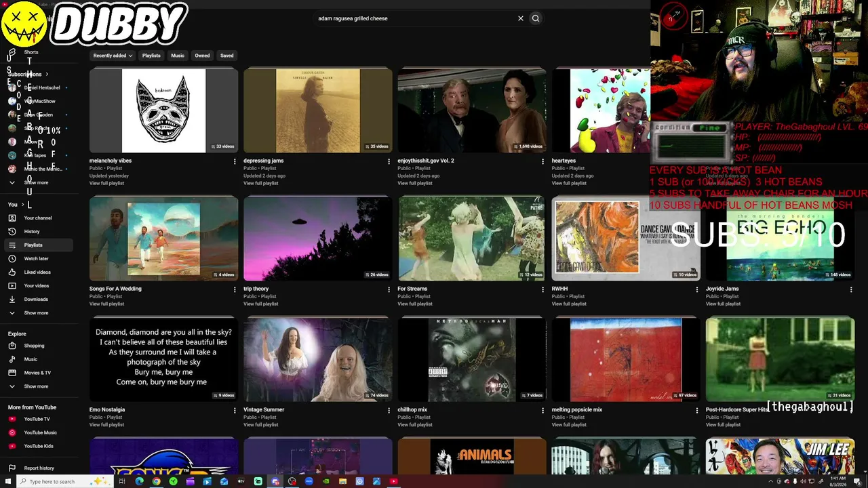The image size is (868, 488).
Task: Open the action menu for enjoythisshit.gov Vol. 2
Action: (542, 161)
